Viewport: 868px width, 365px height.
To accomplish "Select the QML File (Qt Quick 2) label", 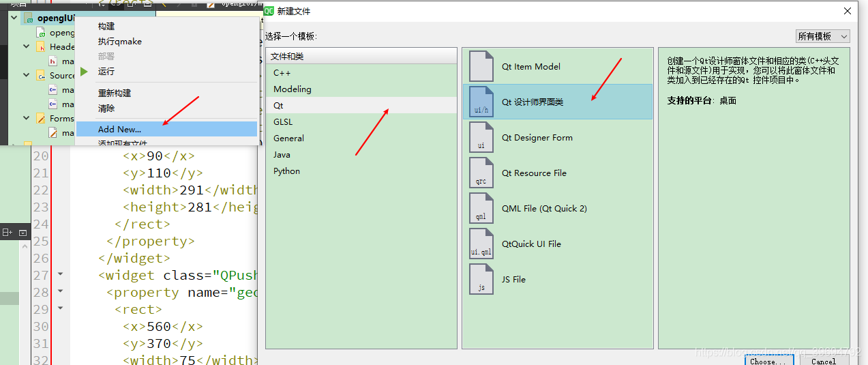I will [x=544, y=208].
